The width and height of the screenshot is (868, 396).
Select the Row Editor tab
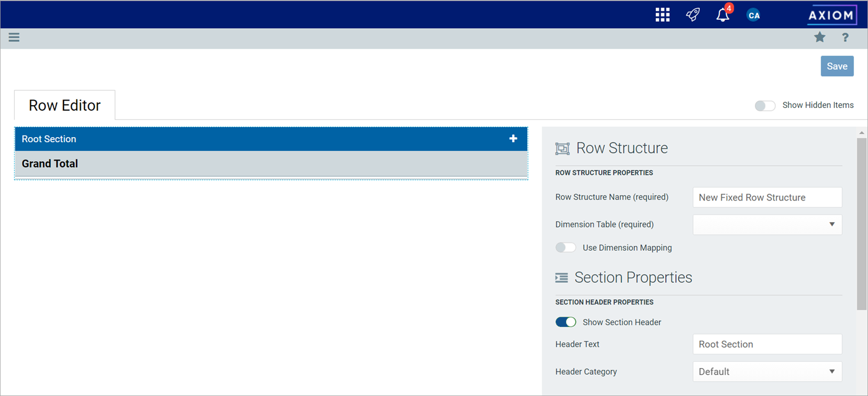click(x=65, y=106)
